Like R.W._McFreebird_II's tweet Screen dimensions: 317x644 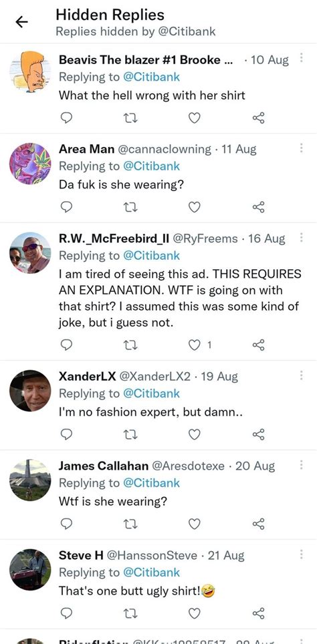194,345
